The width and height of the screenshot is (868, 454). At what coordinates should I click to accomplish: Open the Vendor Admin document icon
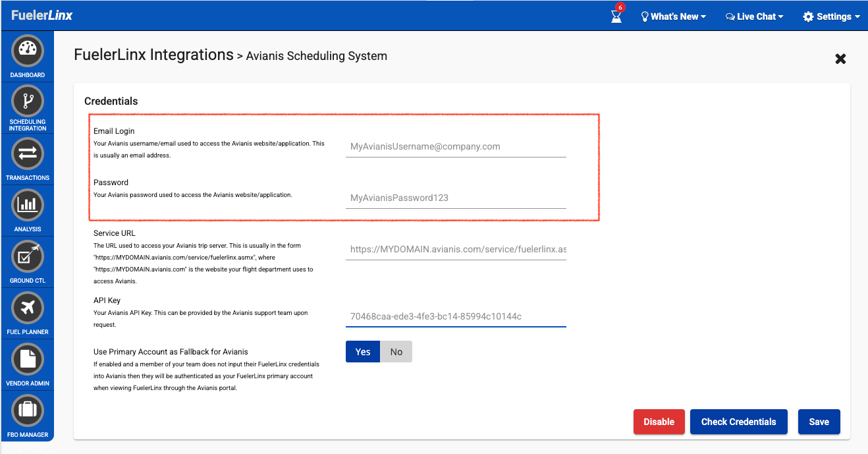coord(28,359)
